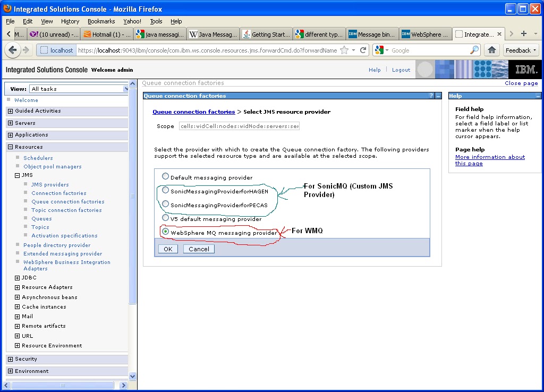Expand the Applications section
This screenshot has height=392, width=544.
point(11,135)
